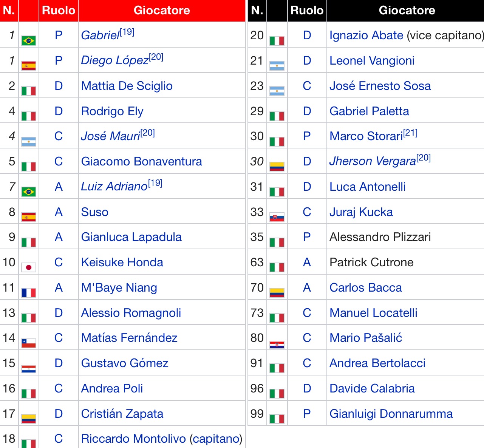Click the Japan flag beside Keisuke Honda
This screenshot has width=484, height=448.
pyautogui.click(x=29, y=267)
